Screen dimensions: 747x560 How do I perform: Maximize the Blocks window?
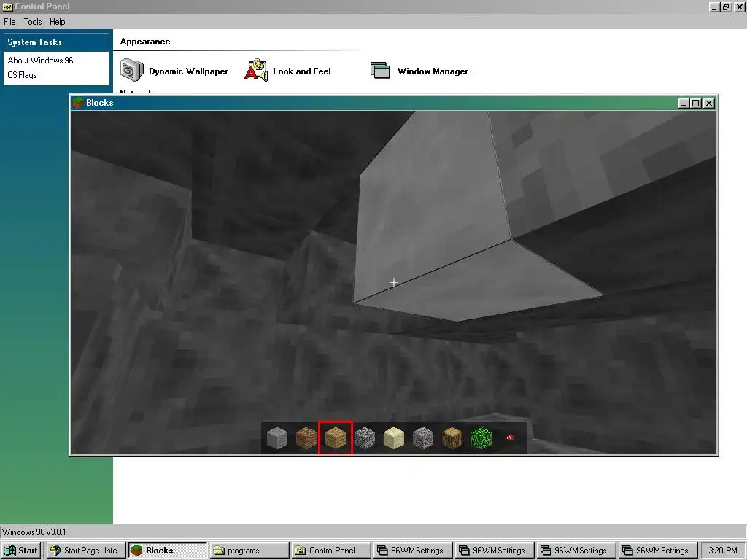[x=695, y=104]
